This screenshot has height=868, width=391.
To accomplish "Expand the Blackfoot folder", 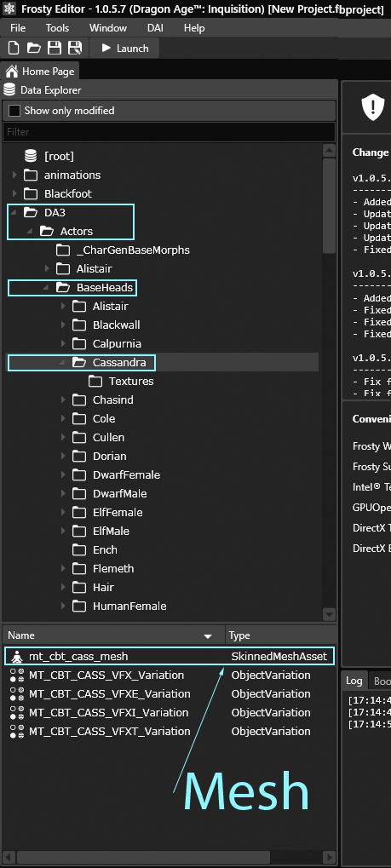I will 15,193.
